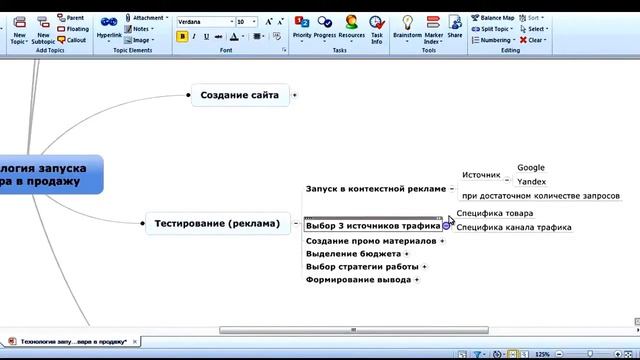Image resolution: width=640 pixels, height=360 pixels.
Task: Run Balance Map
Action: click(x=493, y=18)
